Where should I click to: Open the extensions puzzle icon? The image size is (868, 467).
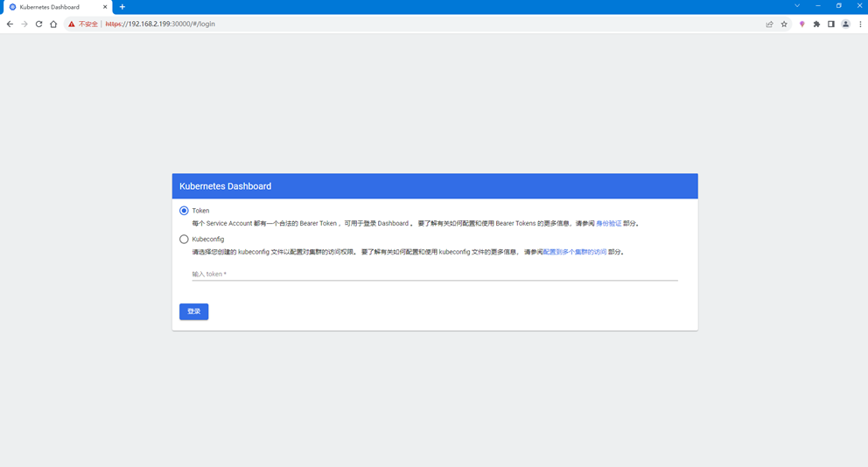pyautogui.click(x=816, y=24)
